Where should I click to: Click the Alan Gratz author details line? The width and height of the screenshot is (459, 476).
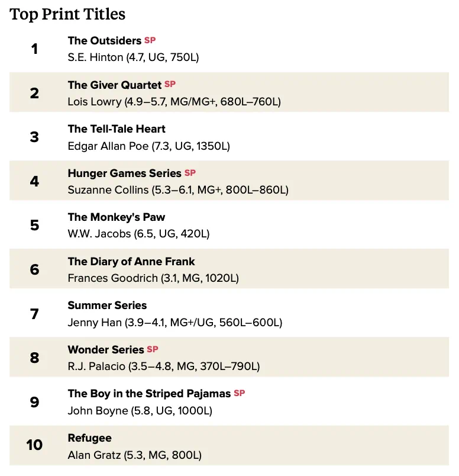click(x=135, y=455)
